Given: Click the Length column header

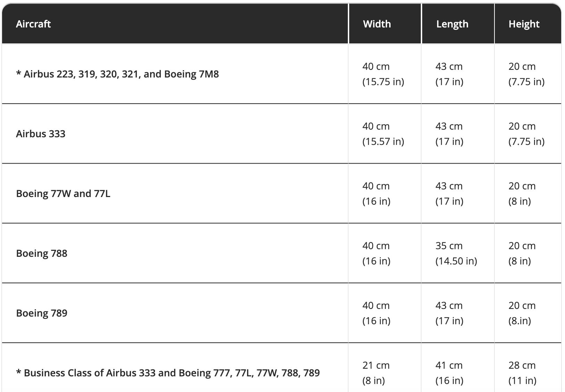Looking at the screenshot, I should tap(452, 24).
